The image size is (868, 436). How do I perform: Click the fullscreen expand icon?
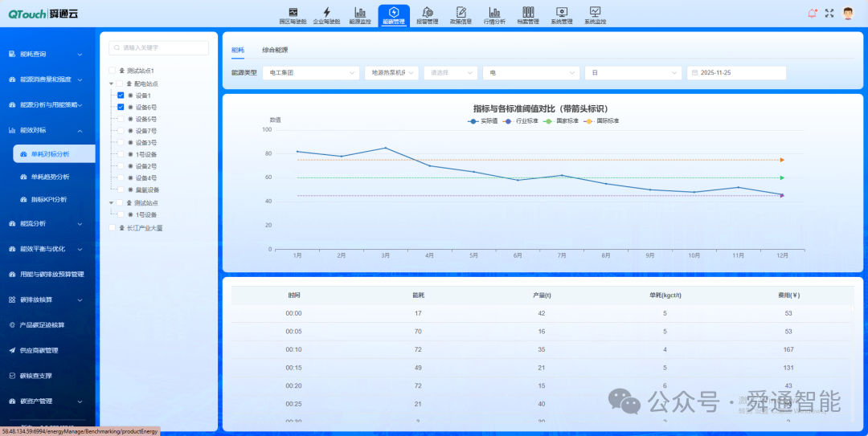(829, 13)
